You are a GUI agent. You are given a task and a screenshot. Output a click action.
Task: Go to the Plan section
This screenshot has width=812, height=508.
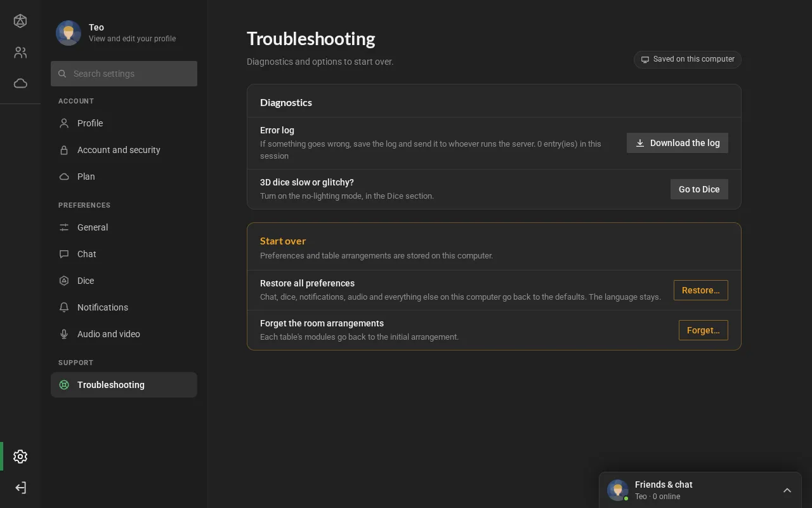click(124, 177)
